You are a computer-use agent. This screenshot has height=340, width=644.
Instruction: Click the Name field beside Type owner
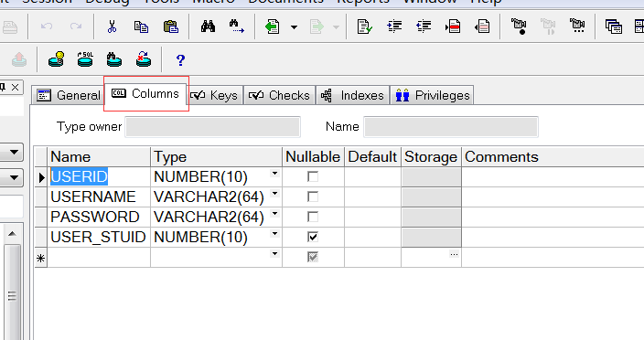tap(451, 127)
